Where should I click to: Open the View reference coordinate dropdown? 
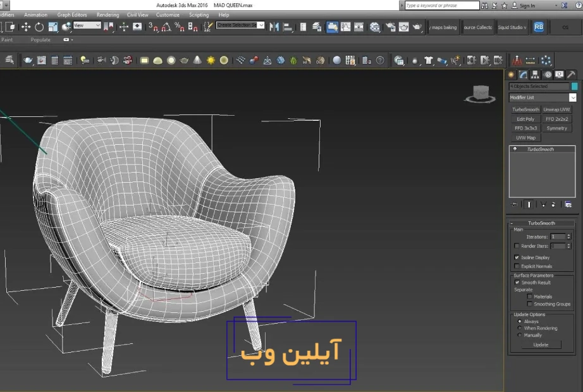tap(87, 27)
